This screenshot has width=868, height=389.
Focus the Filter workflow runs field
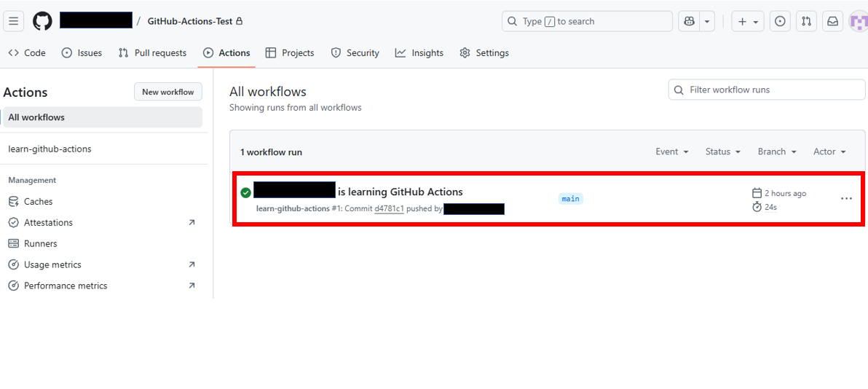tap(767, 90)
